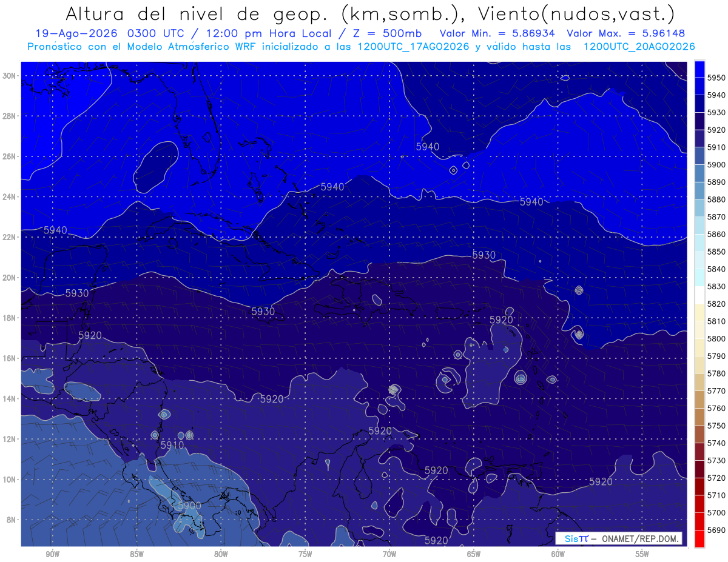Select 'Valor Max. = 5.96148' text
Viewport: 728px width, 562px height.
(x=627, y=34)
